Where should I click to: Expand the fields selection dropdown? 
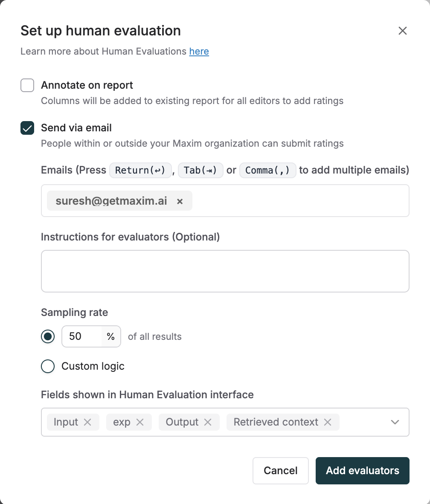pos(395,422)
